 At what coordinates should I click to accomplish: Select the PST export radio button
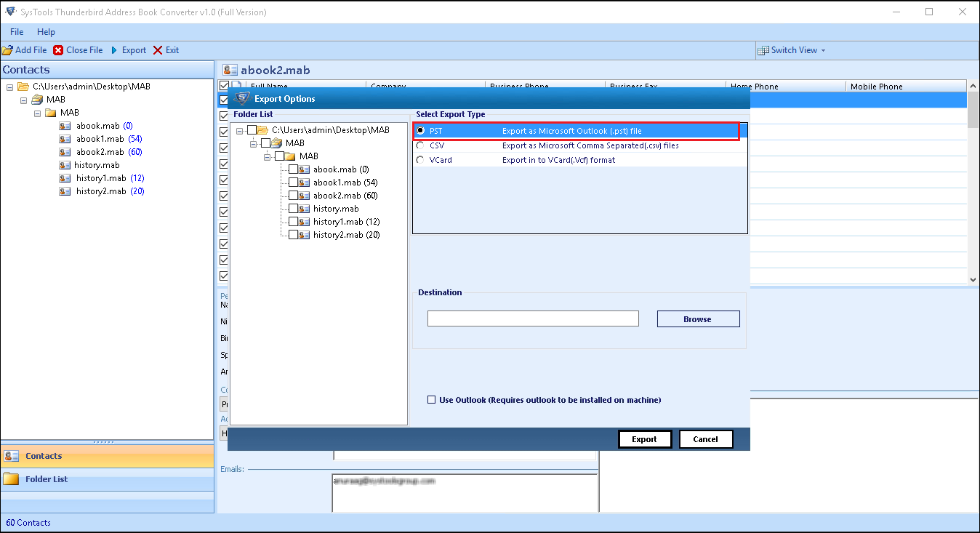[420, 131]
